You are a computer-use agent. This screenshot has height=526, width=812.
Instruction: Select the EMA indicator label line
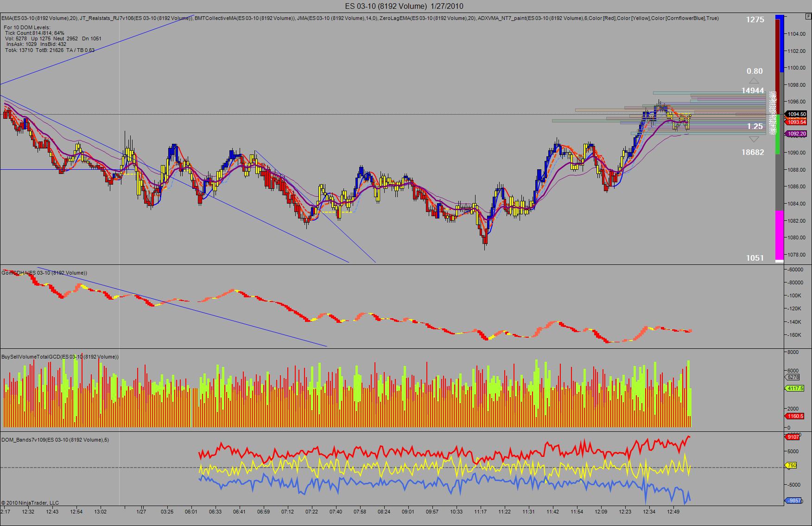pos(360,18)
